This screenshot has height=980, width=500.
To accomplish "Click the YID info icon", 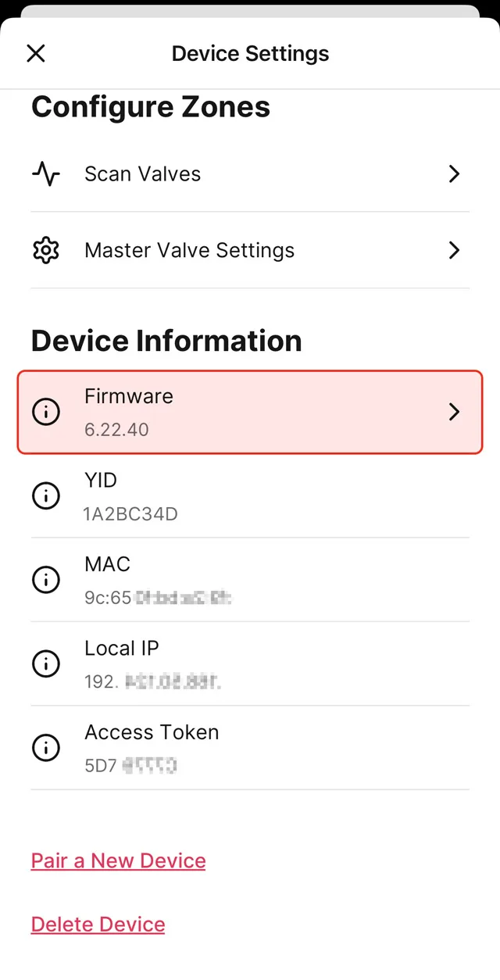I will [46, 495].
